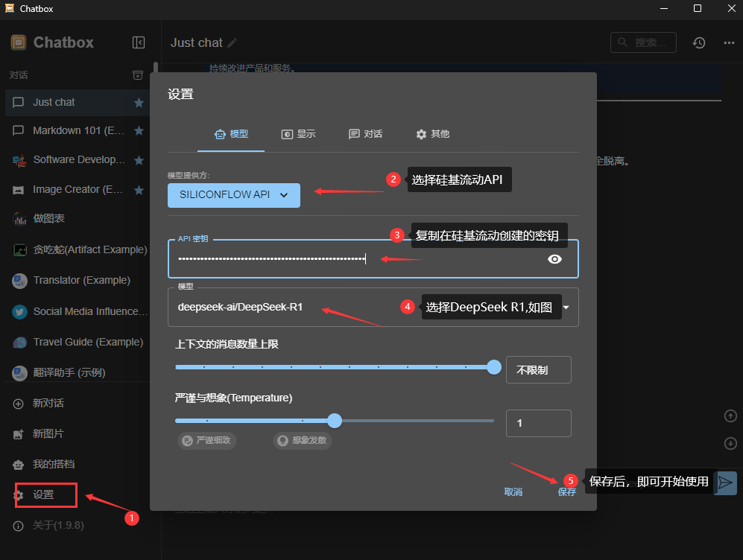The width and height of the screenshot is (743, 560).
Task: Minimize the Chatbox window
Action: coord(664,8)
